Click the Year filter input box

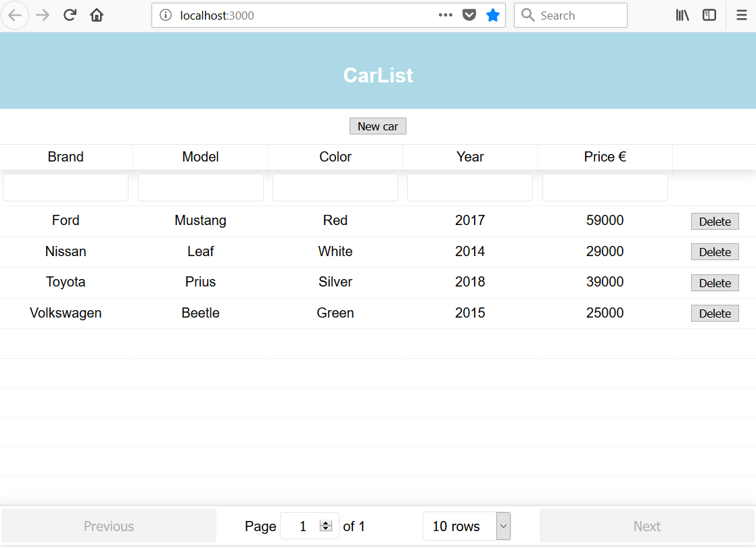pos(470,187)
